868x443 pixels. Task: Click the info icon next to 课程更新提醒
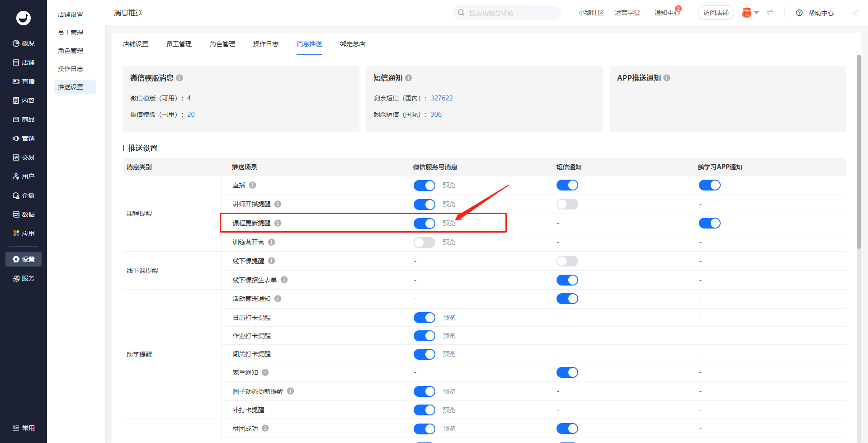(x=278, y=223)
